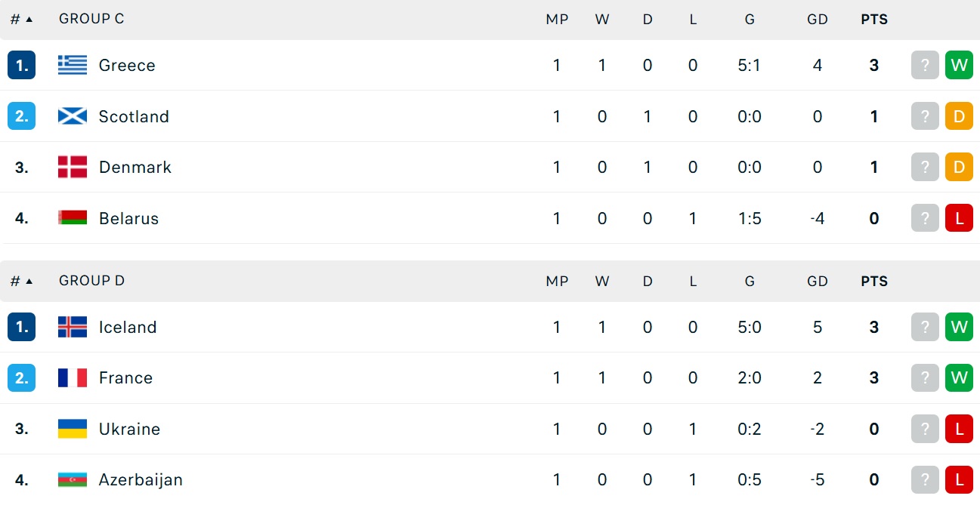The height and width of the screenshot is (505, 980).
Task: Click the Denmark flag icon
Action: pyautogui.click(x=73, y=167)
